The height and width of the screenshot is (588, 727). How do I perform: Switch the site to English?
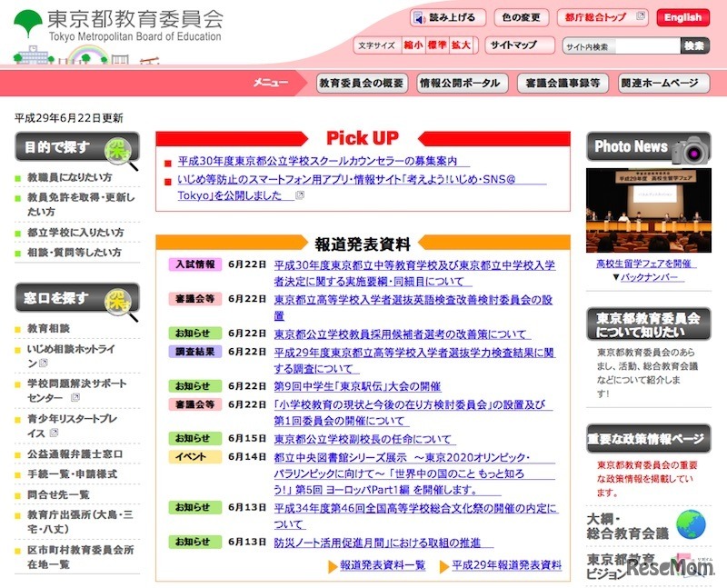click(682, 16)
